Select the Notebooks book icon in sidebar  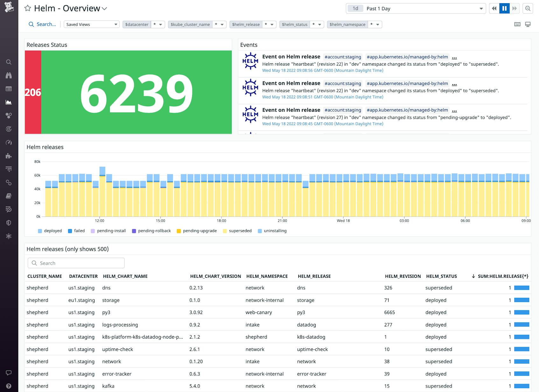tap(9, 196)
